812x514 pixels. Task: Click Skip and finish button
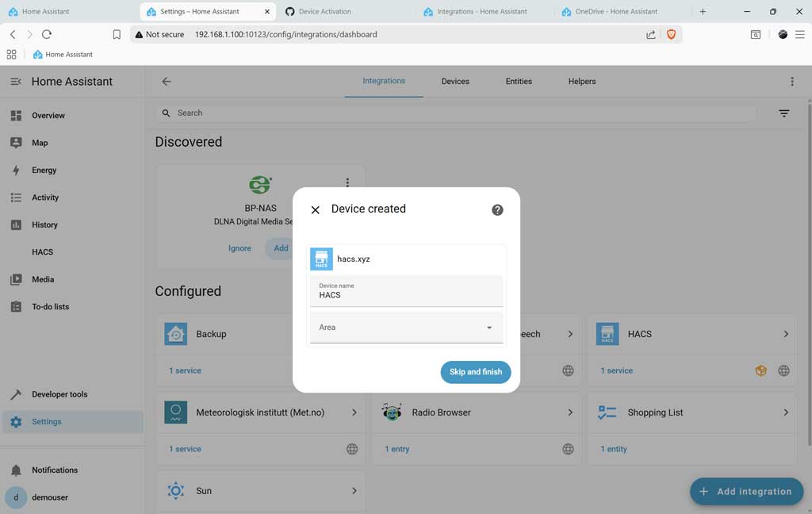point(476,372)
